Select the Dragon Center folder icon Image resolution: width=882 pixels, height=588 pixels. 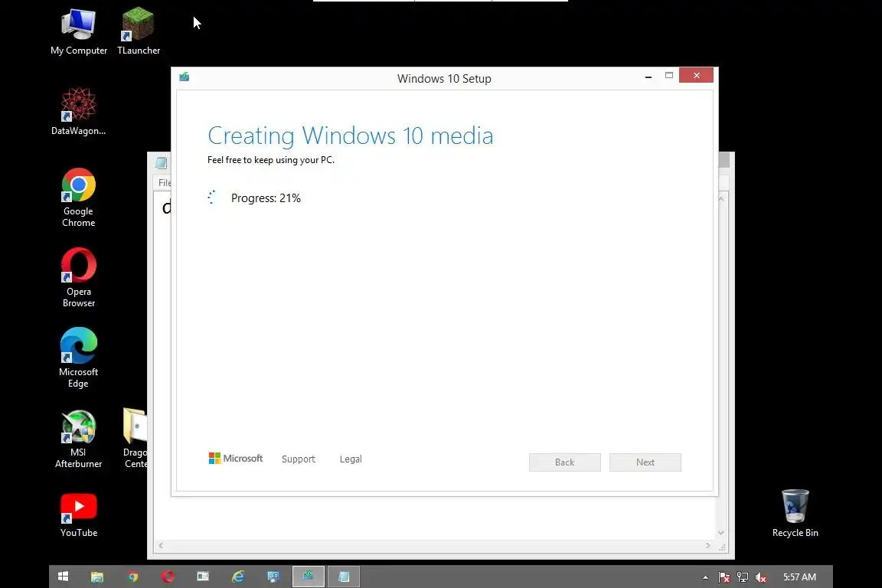pos(135,439)
